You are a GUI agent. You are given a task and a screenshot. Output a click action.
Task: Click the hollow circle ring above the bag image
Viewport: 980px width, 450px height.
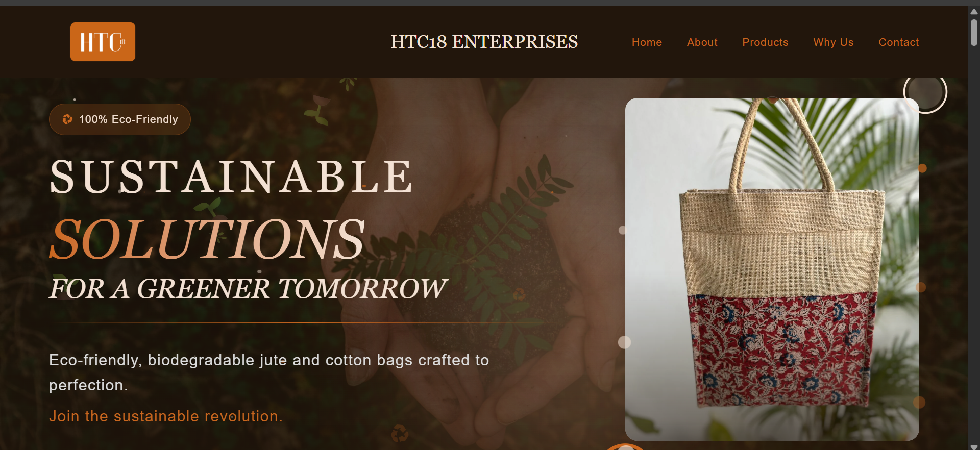925,92
